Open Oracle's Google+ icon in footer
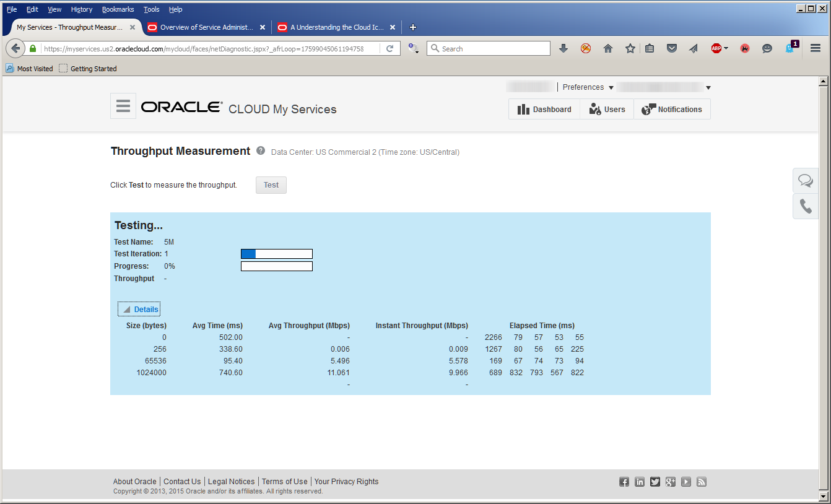The width and height of the screenshot is (831, 504). pyautogui.click(x=671, y=482)
